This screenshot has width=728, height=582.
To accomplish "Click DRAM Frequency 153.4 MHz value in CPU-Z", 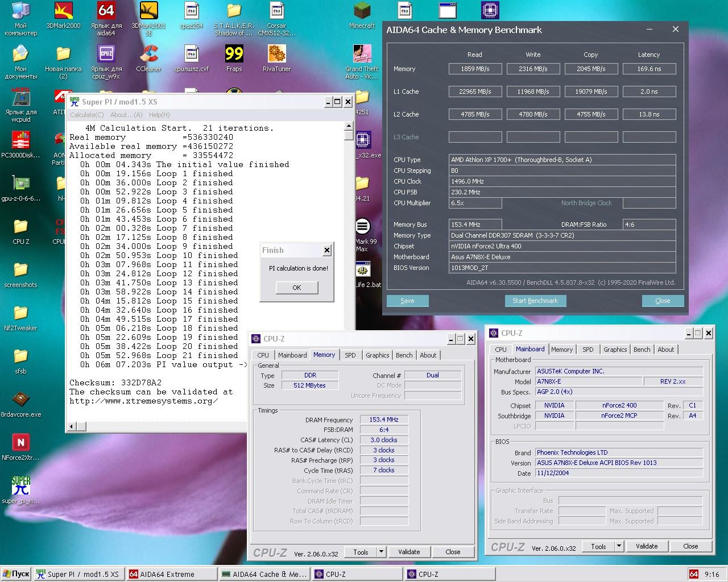I will (x=384, y=419).
